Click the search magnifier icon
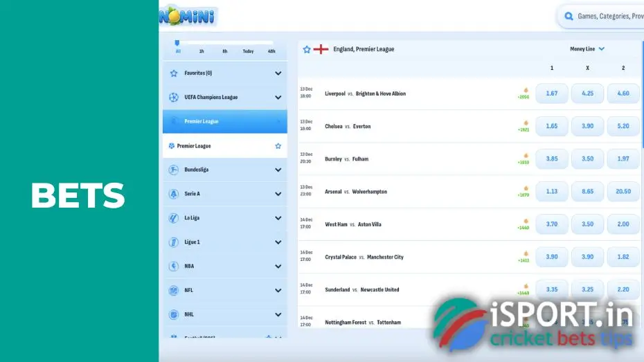 click(569, 16)
